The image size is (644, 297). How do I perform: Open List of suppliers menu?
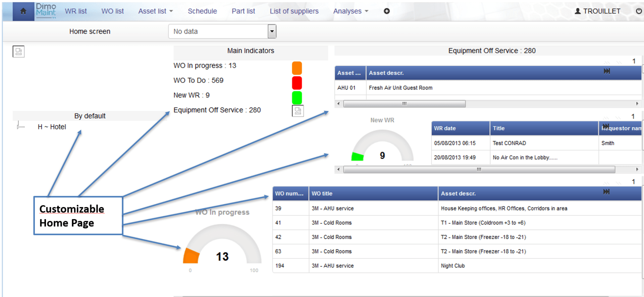(294, 11)
